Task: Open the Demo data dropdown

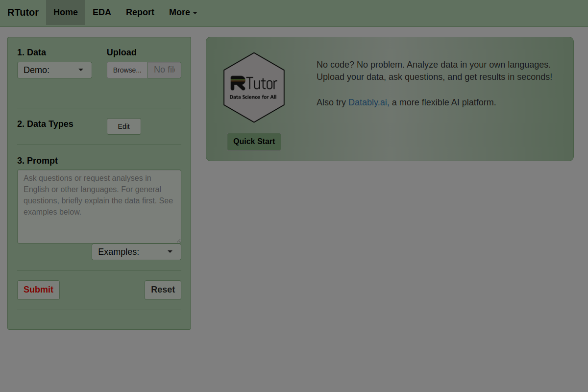Action: click(54, 70)
